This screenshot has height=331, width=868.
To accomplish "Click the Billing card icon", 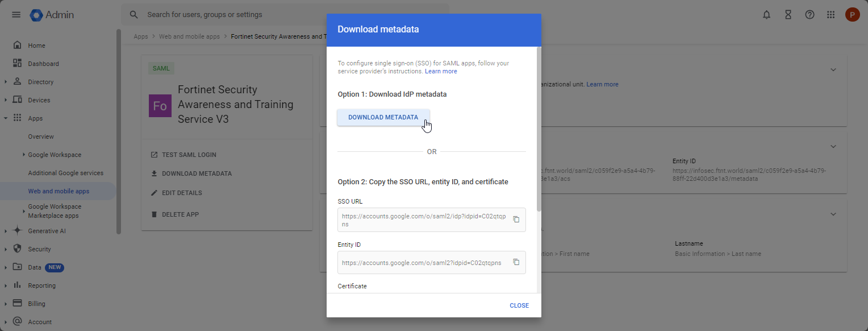I will [x=17, y=303].
